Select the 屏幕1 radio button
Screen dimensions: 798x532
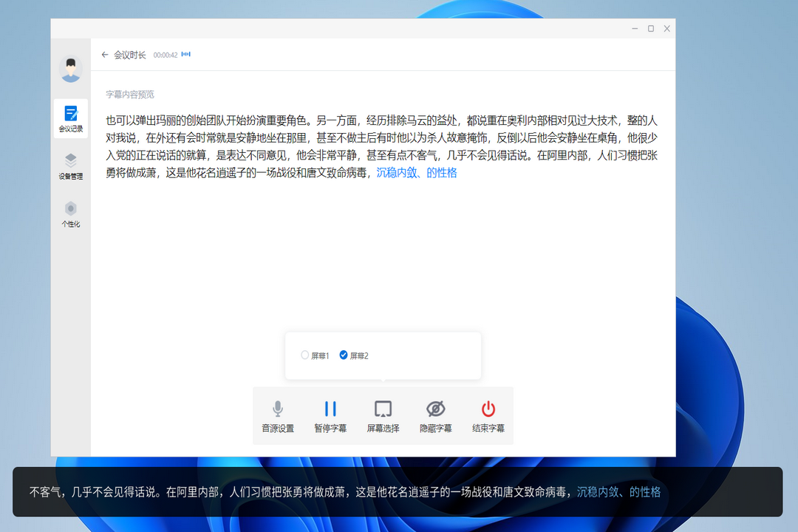click(x=304, y=355)
